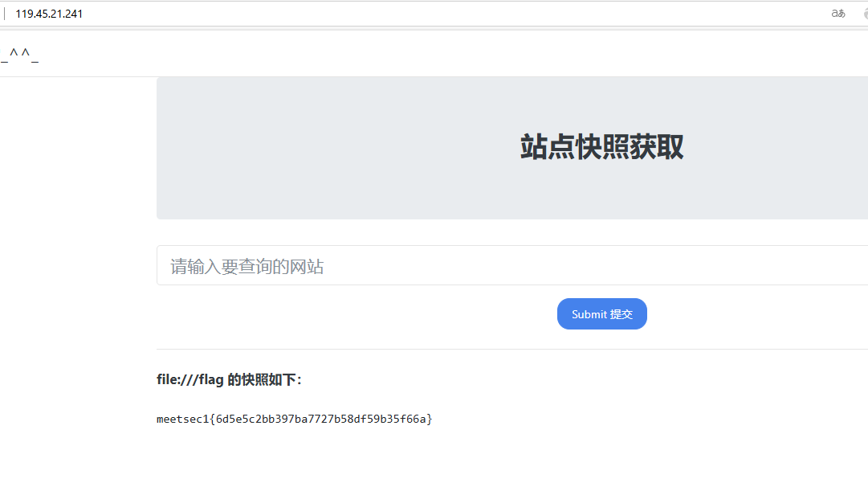Image resolution: width=868 pixels, height=483 pixels.
Task: Click the gray banner left of the heading
Action: coord(321,148)
